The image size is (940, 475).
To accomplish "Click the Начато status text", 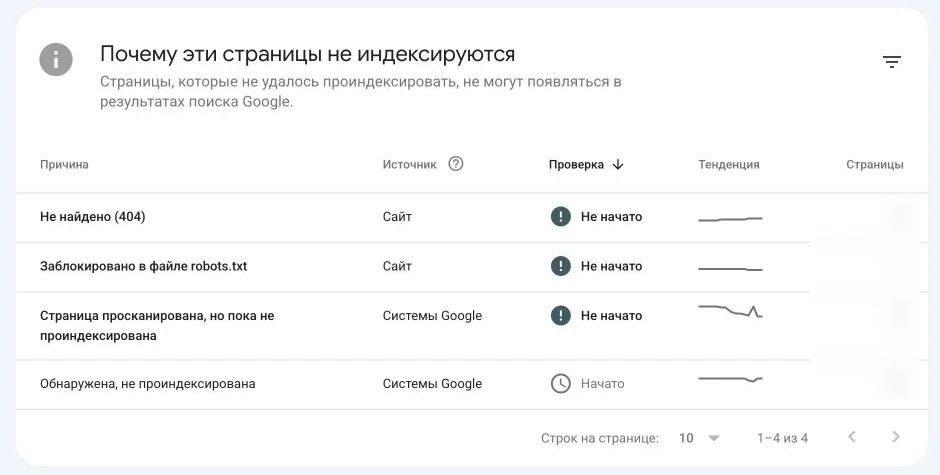I will point(602,384).
